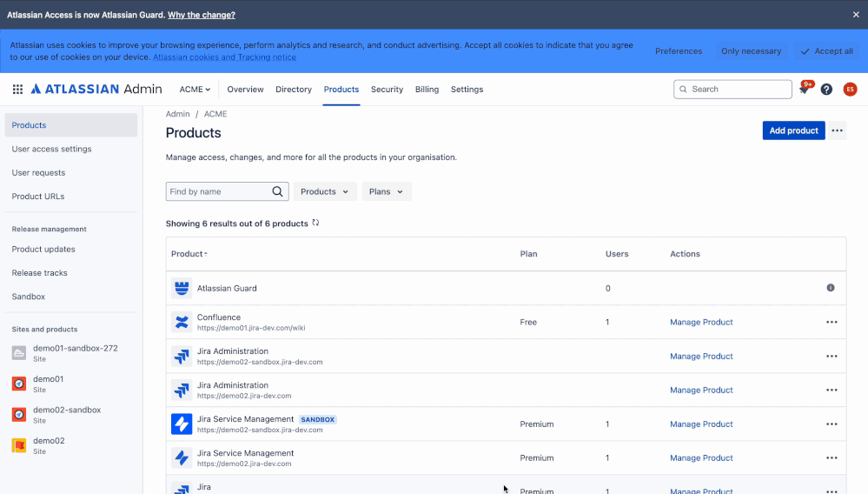Select the demo01-sandbox-272 site icon
The width and height of the screenshot is (868, 494).
tap(19, 353)
